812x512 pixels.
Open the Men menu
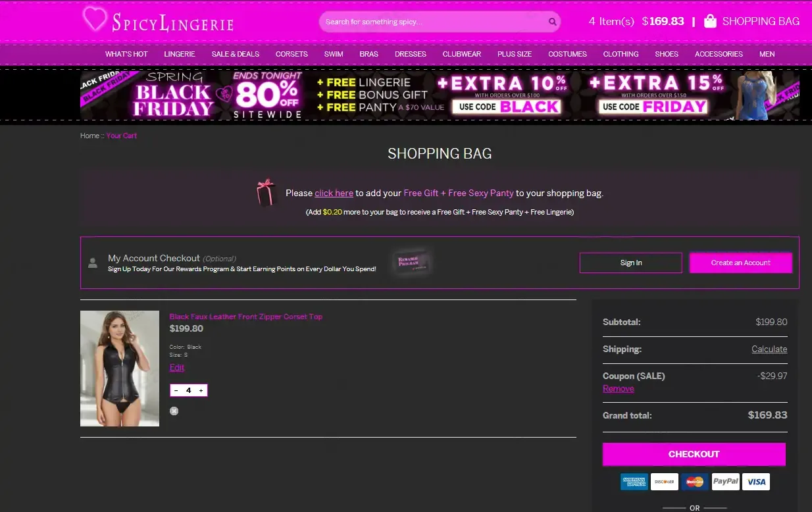tap(767, 54)
